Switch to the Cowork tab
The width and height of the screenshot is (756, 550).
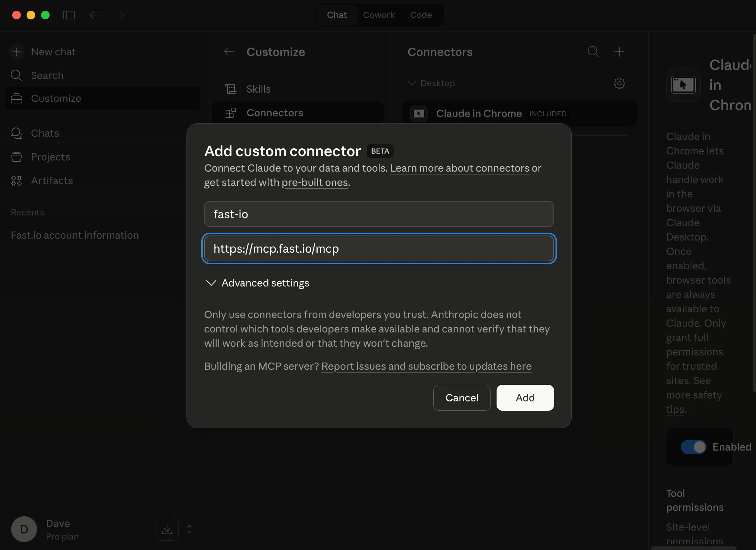(x=379, y=15)
